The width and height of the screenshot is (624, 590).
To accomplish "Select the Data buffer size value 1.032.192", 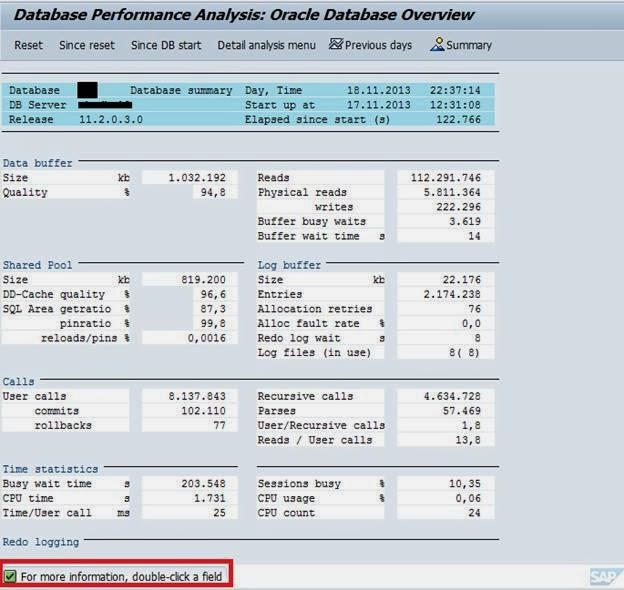I will click(x=197, y=177).
